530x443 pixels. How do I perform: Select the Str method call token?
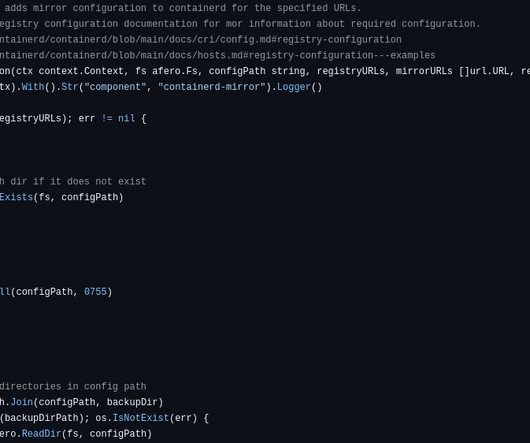point(70,87)
